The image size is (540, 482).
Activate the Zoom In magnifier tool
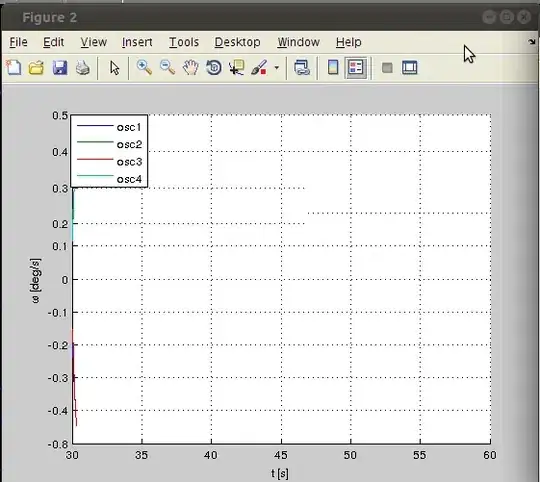click(144, 67)
